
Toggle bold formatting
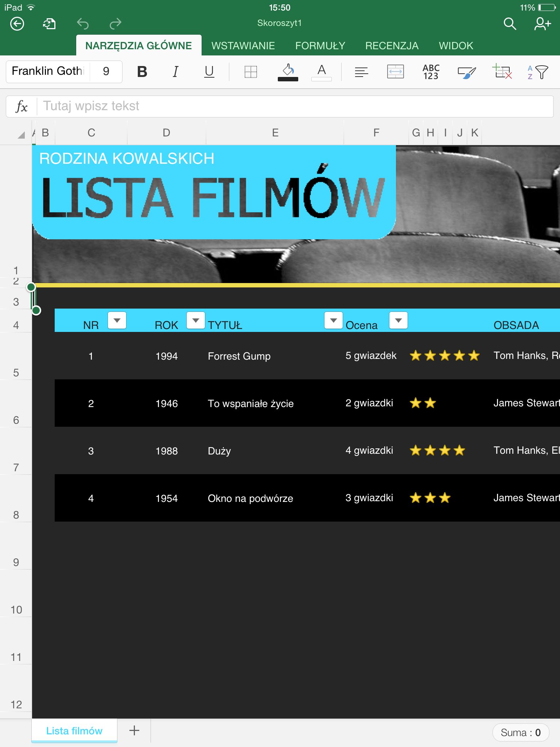[x=142, y=71]
